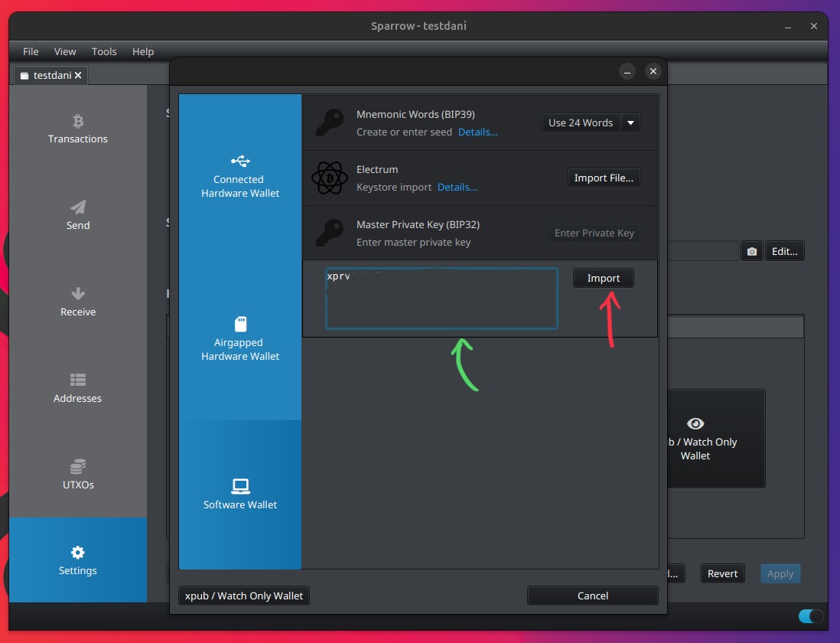Open the Receive arrow icon

(x=77, y=294)
